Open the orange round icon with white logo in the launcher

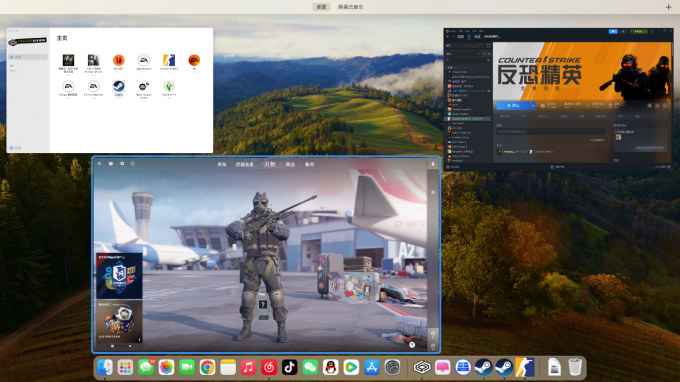tap(118, 60)
